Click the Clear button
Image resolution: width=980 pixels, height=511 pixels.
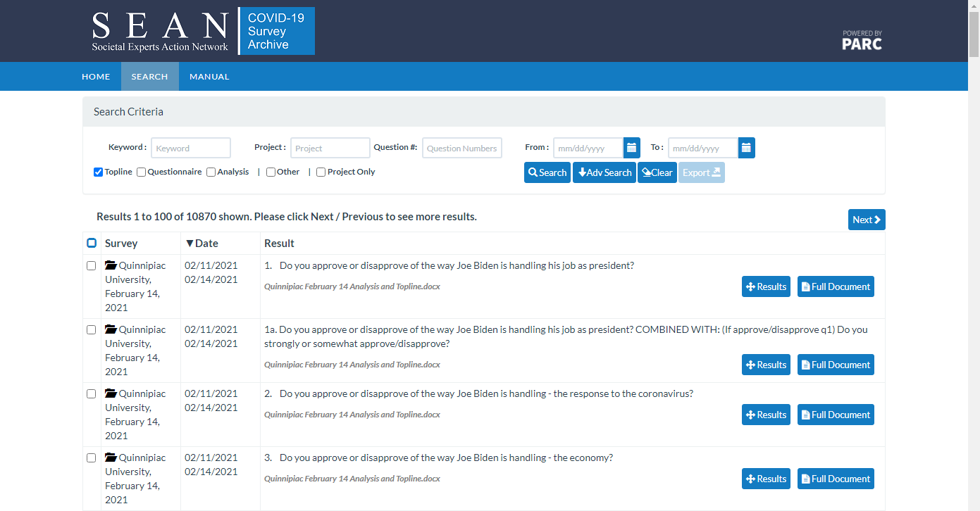[657, 172]
